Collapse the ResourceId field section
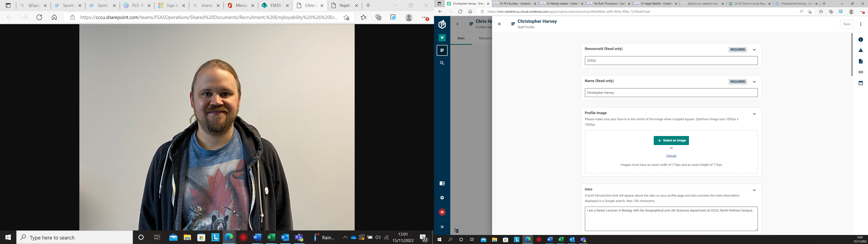Image resolution: width=868 pixels, height=244 pixels. point(754,50)
